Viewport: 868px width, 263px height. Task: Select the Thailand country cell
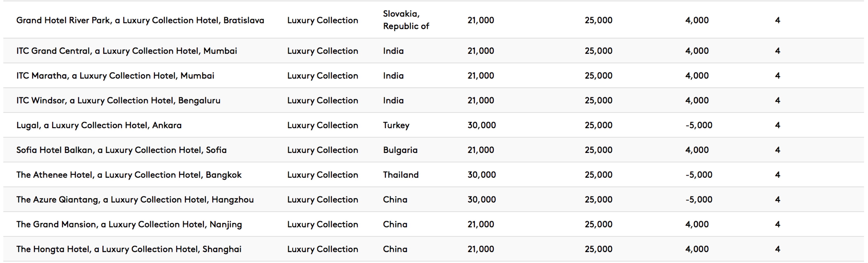tap(401, 175)
